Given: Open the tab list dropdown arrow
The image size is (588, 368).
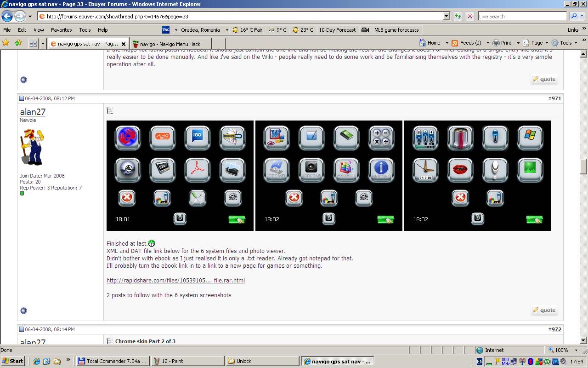Looking at the screenshot, I should click(x=43, y=43).
